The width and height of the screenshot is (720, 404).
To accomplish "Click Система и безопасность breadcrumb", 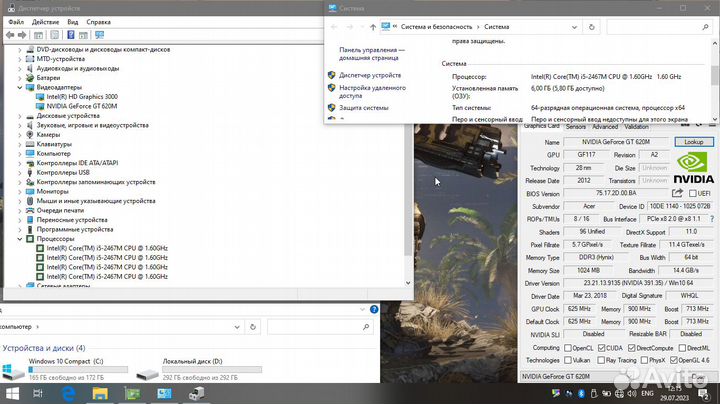I will (x=436, y=27).
